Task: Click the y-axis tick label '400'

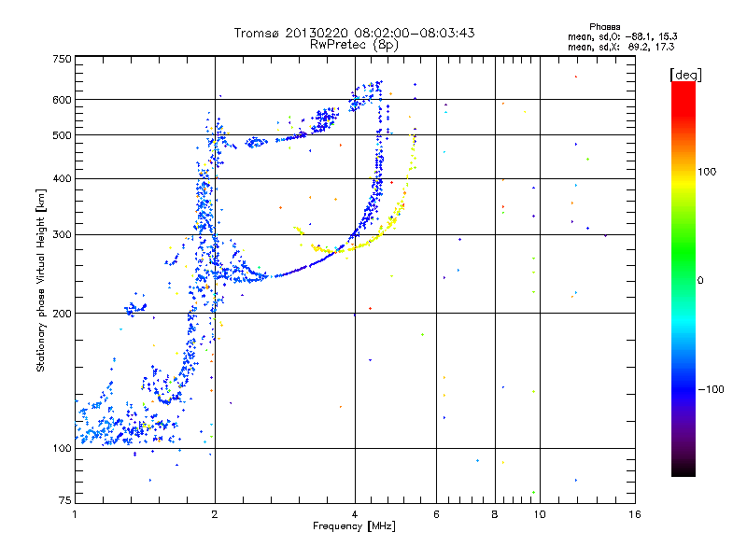Action: (x=62, y=178)
